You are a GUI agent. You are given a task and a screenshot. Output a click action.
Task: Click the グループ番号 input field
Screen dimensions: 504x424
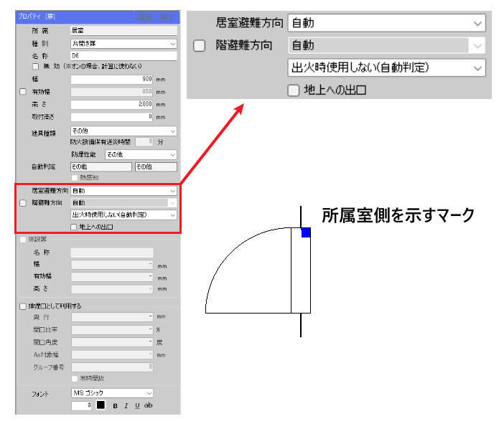(112, 367)
